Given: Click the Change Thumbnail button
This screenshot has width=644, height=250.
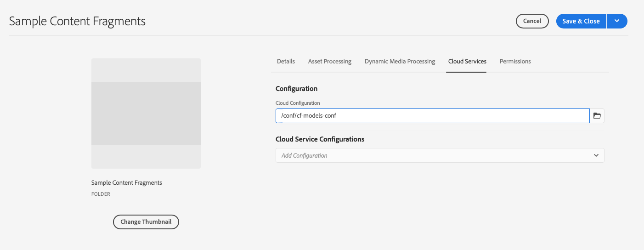Looking at the screenshot, I should click(146, 222).
